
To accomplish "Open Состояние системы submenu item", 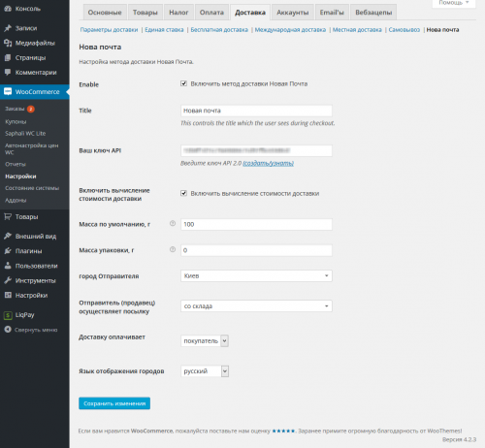I will pos(32,188).
